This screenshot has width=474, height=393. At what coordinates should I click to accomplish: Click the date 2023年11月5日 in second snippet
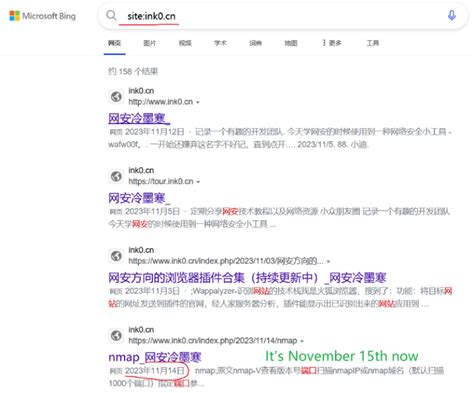(x=152, y=212)
